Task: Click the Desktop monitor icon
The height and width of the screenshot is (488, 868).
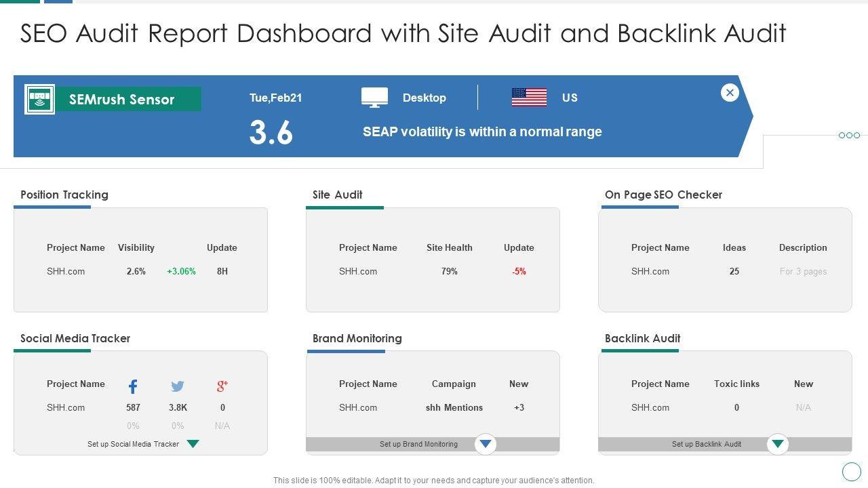Action: 374,98
